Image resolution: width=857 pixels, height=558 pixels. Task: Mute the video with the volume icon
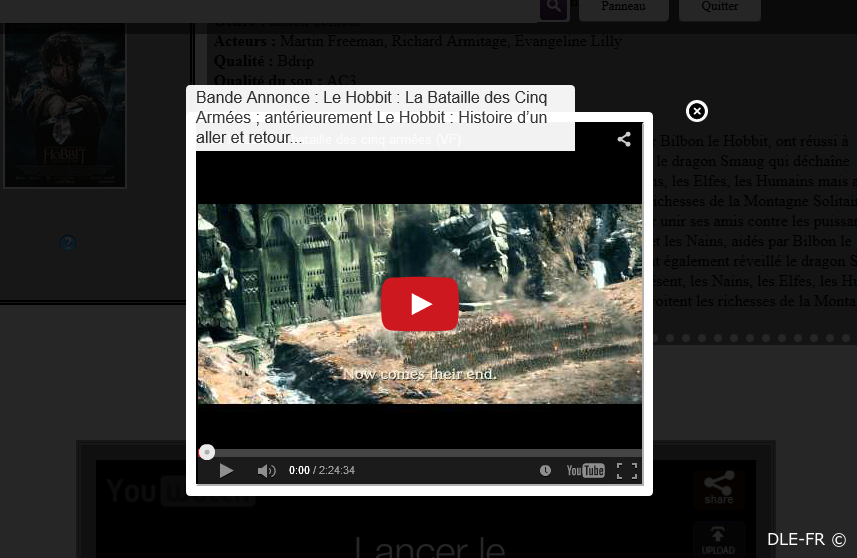pos(266,471)
